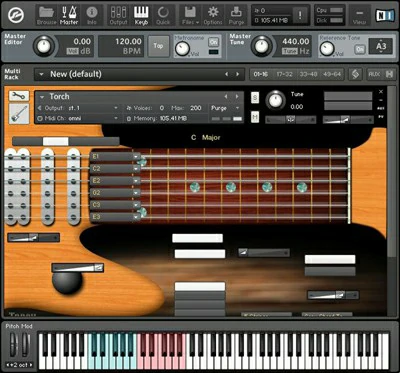The image size is (400, 373).
Task: Click the Kontakt logo in the toolbar
Action: tap(16, 15)
